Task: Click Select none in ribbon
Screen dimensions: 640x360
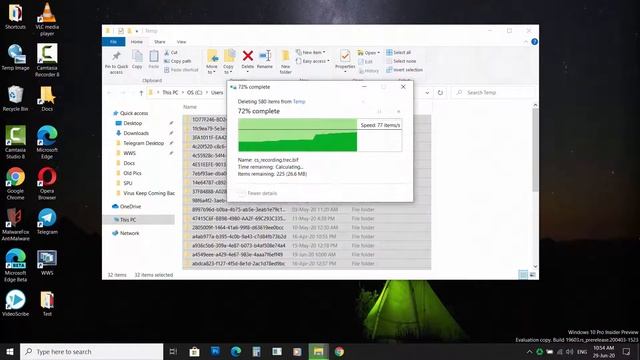Action: click(401, 61)
